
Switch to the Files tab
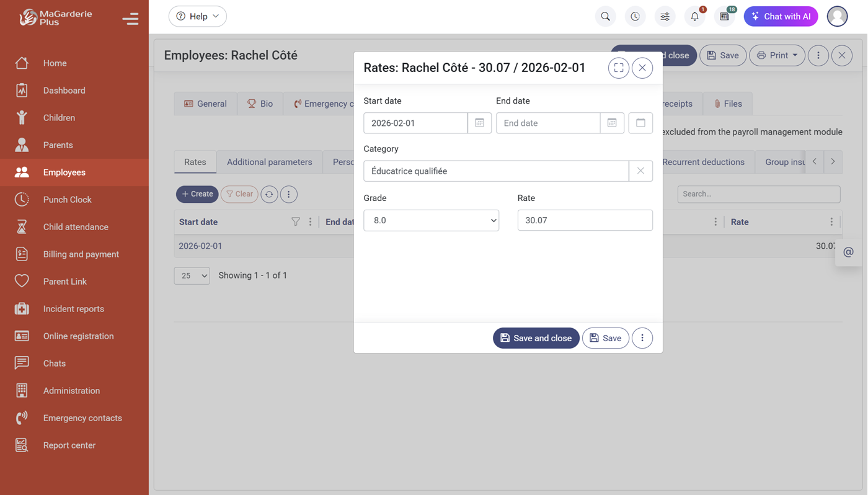[728, 104]
